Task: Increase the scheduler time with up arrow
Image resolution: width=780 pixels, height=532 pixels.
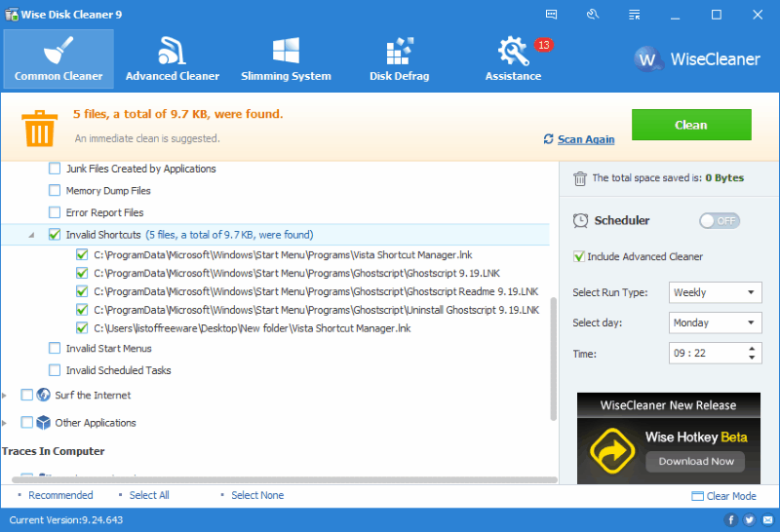Action: [752, 349]
